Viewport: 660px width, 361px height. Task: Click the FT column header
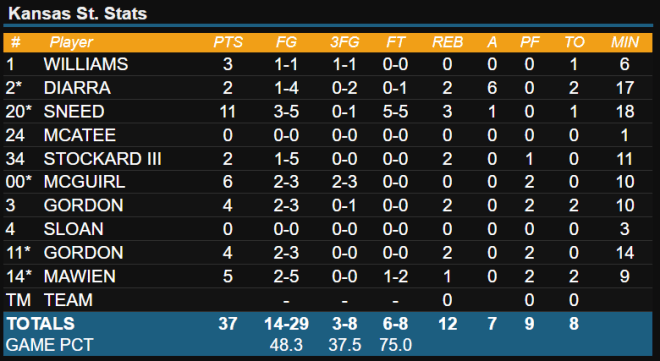tap(395, 42)
